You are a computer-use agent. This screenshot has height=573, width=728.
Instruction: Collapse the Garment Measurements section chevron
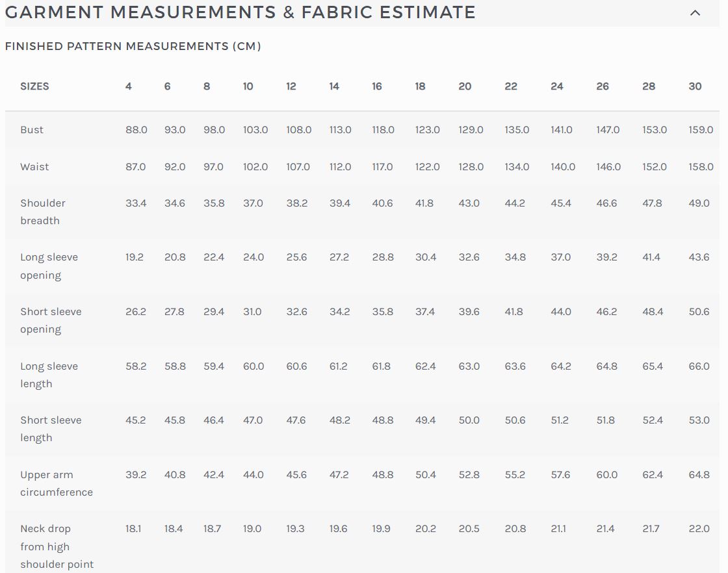(695, 13)
